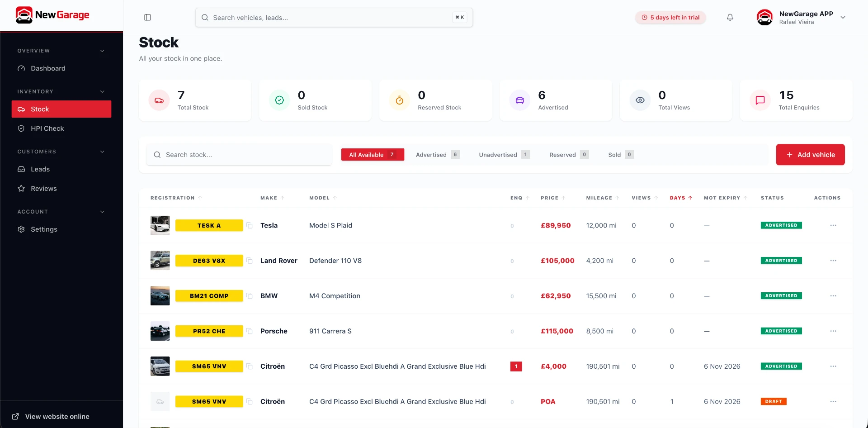The image size is (868, 428).
Task: Sort table by Days column
Action: pos(681,198)
